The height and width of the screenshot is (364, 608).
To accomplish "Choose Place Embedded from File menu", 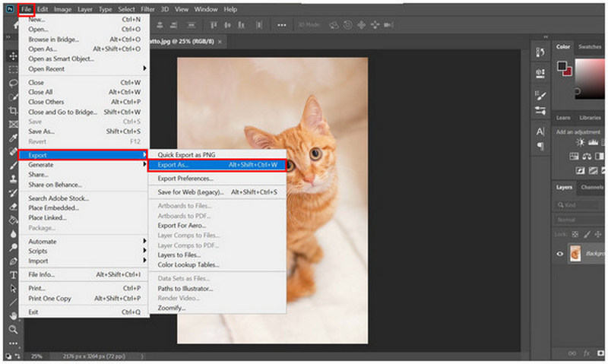I will pos(84,207).
